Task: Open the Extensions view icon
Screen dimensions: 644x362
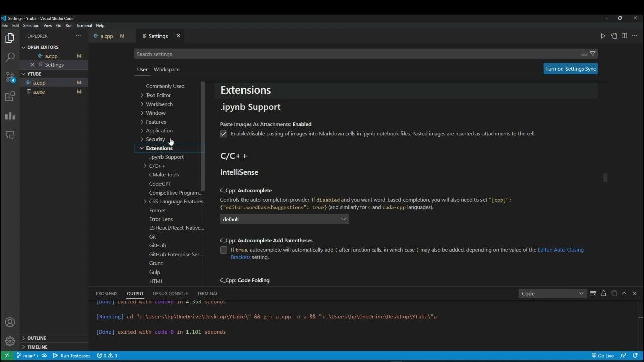Action: tap(10, 97)
